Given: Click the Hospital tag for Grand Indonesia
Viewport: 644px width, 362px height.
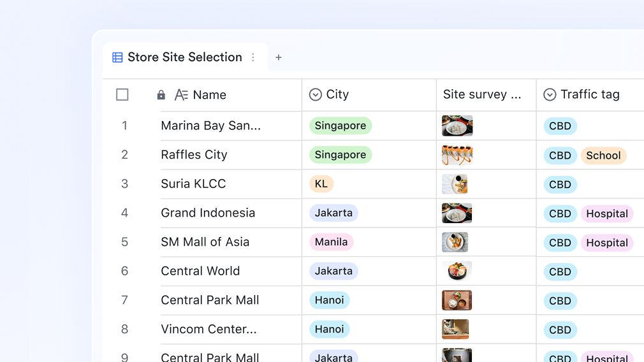Looking at the screenshot, I should click(606, 214).
